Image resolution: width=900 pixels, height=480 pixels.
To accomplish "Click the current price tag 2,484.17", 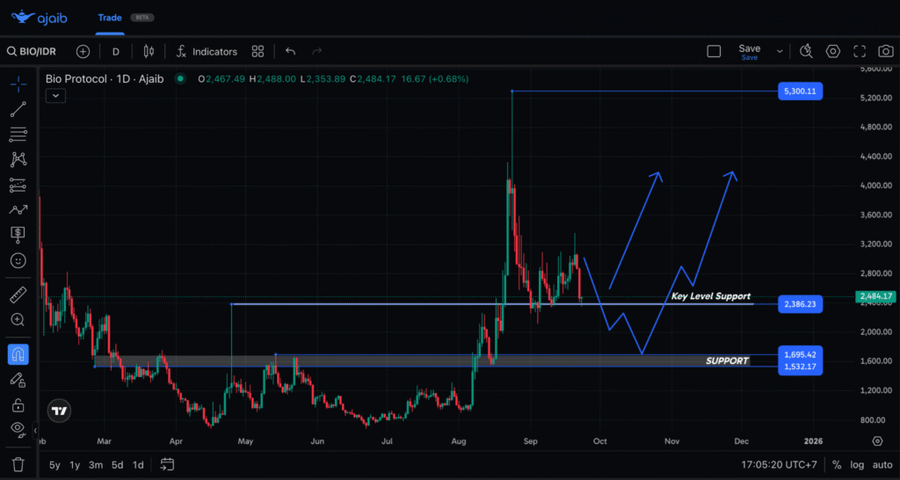I will coord(876,296).
